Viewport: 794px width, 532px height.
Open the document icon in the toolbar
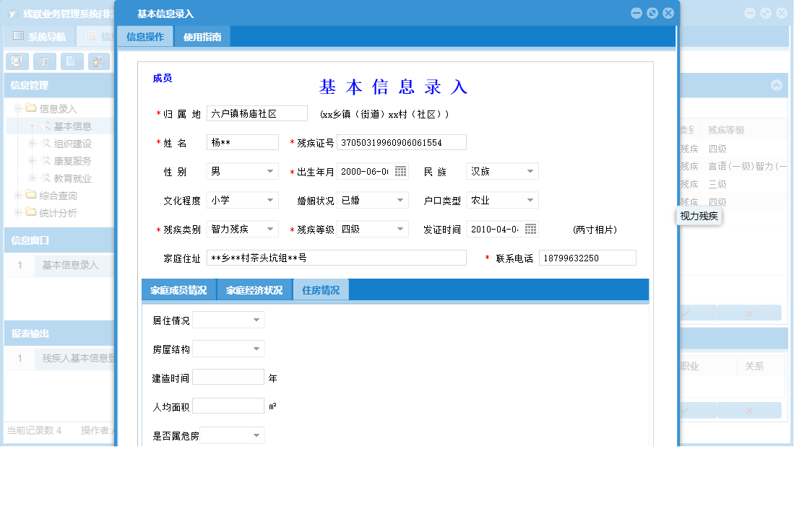[x=71, y=61]
